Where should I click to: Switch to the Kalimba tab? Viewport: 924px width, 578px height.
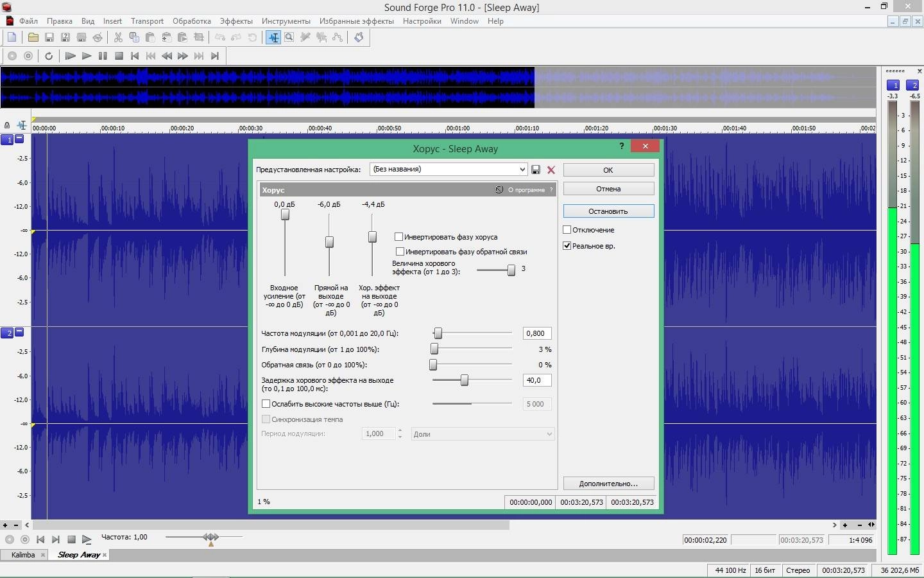(x=23, y=555)
